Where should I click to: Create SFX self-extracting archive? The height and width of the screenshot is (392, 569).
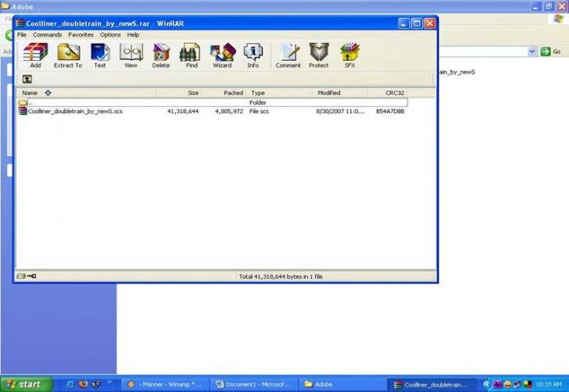(x=349, y=55)
